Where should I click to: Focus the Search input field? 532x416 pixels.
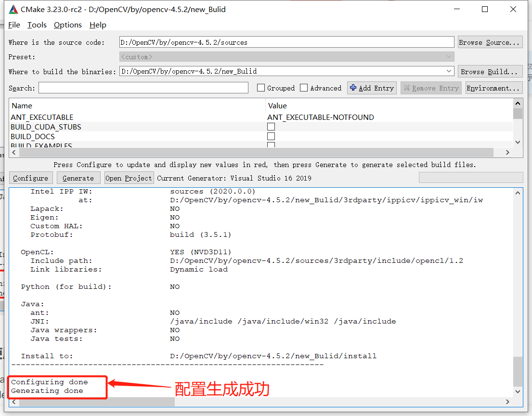pos(143,88)
